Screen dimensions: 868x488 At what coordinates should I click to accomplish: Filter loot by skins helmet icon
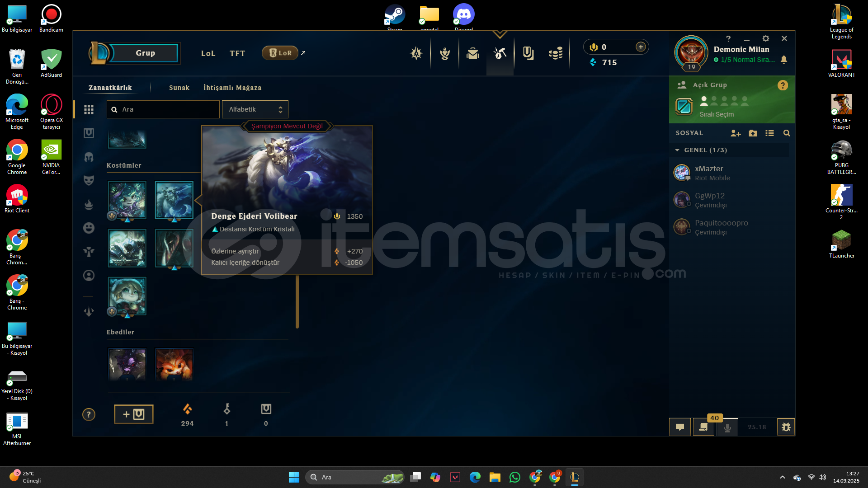89,157
